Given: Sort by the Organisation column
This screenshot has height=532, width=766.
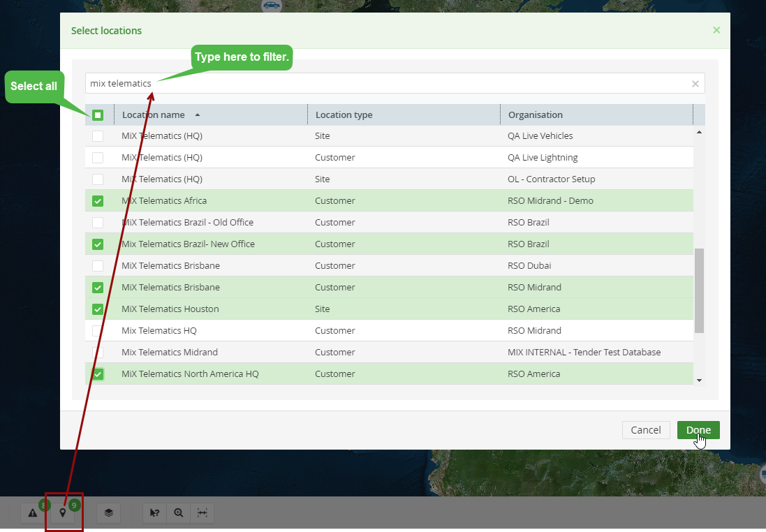Looking at the screenshot, I should click(536, 114).
